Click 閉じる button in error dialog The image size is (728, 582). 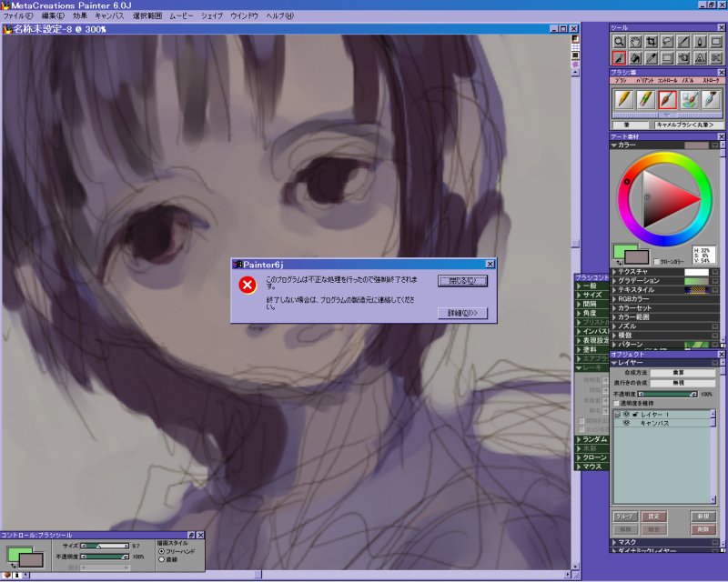click(x=462, y=281)
